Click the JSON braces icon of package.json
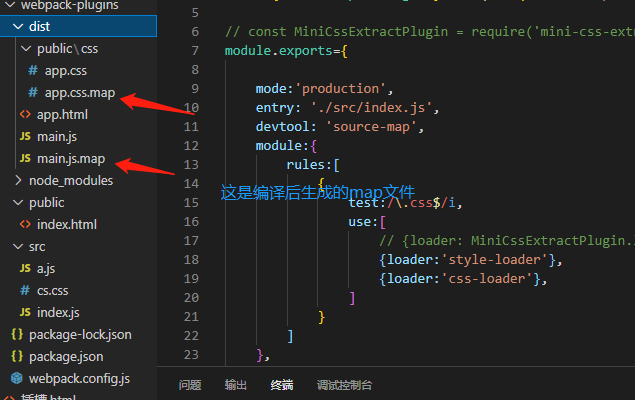 (x=17, y=356)
